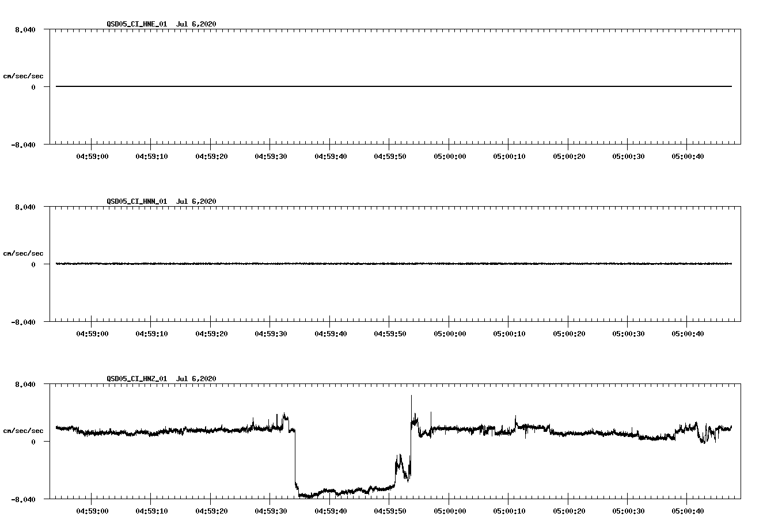The image size is (782, 532).
Task: Click the 8.040 label on the HNE plot
Action: [x=25, y=29]
